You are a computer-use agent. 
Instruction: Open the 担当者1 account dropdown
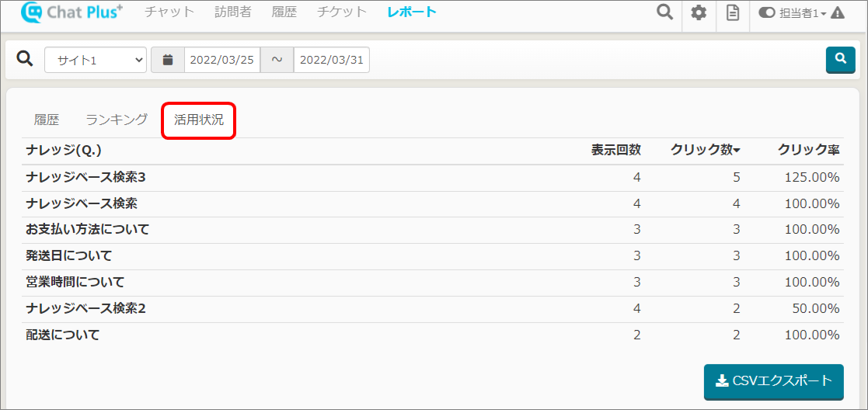(x=803, y=13)
